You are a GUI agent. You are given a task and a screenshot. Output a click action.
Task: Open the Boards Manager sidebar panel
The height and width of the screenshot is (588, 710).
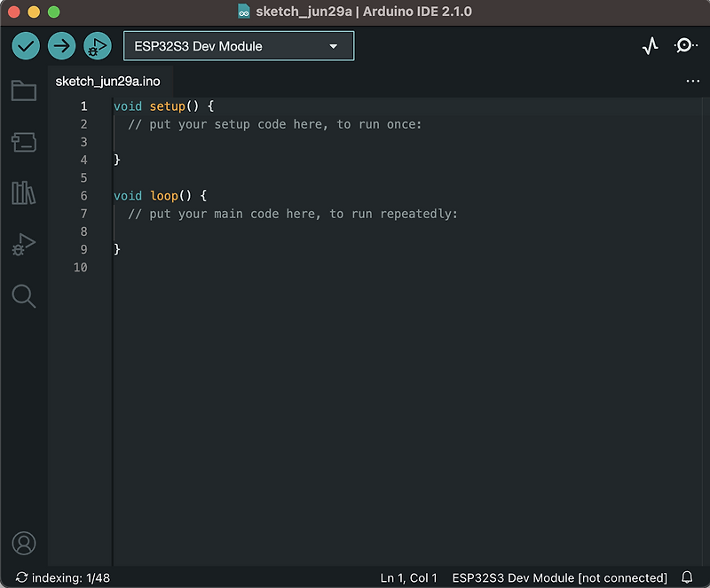coord(24,142)
